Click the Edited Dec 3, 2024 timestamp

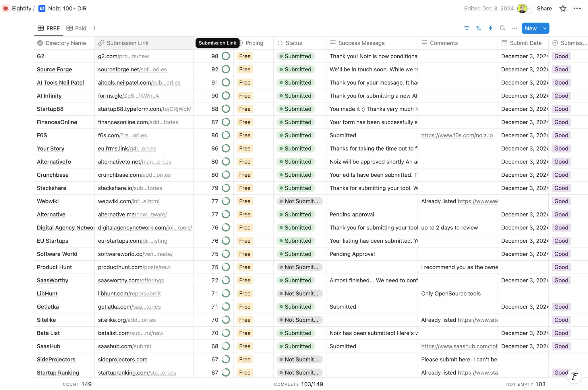tap(489, 9)
